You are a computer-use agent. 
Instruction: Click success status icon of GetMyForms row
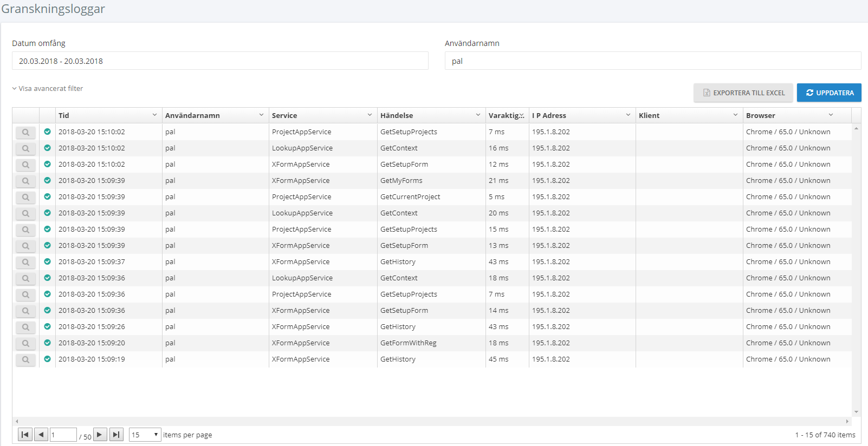tap(47, 180)
